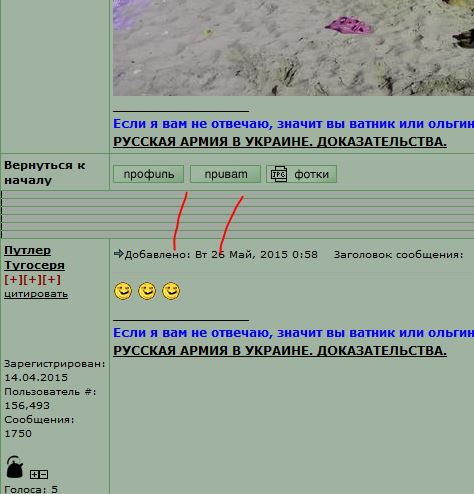This screenshot has width=474, height=494.
Task: Click the second [+] rating marker
Action: click(32, 279)
